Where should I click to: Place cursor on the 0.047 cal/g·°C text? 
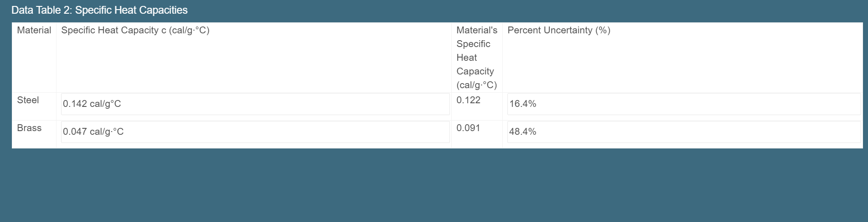pyautogui.click(x=93, y=132)
